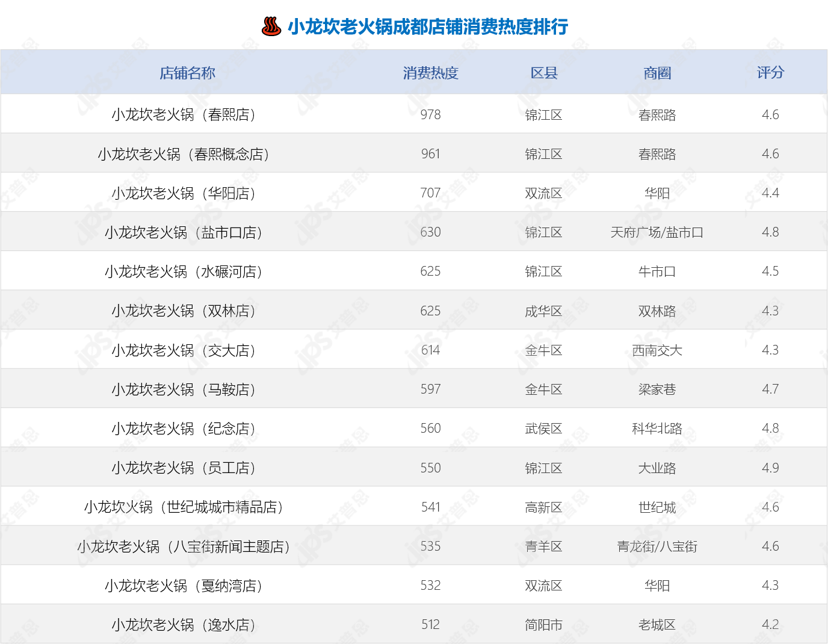This screenshot has width=828, height=644.
Task: Click business area 双林路
Action: point(657,311)
